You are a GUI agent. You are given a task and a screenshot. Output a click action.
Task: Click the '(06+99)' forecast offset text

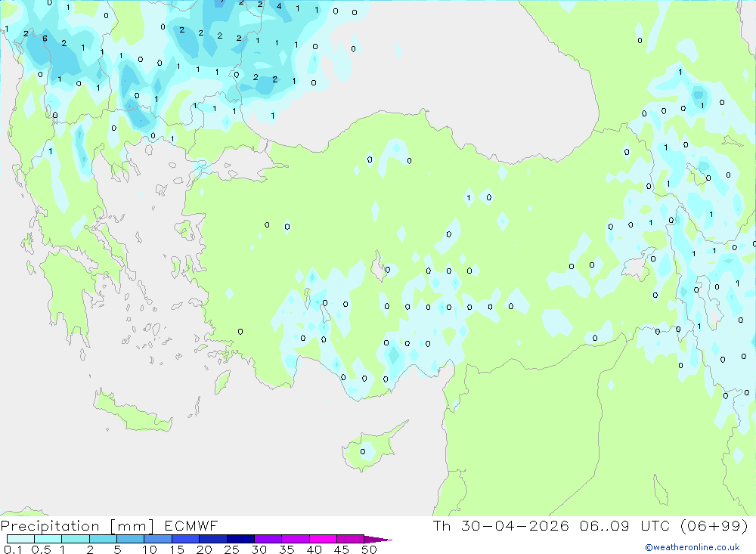[x=714, y=525]
